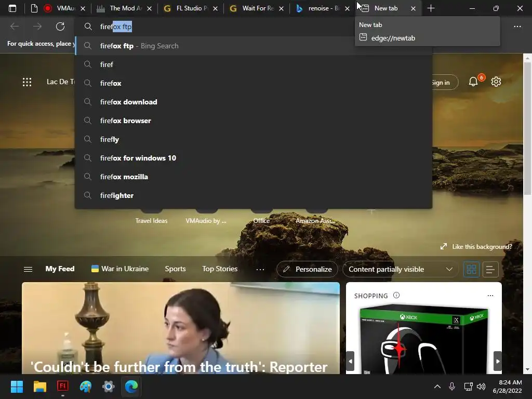Click the address bar containing firefox ftp

point(217,26)
